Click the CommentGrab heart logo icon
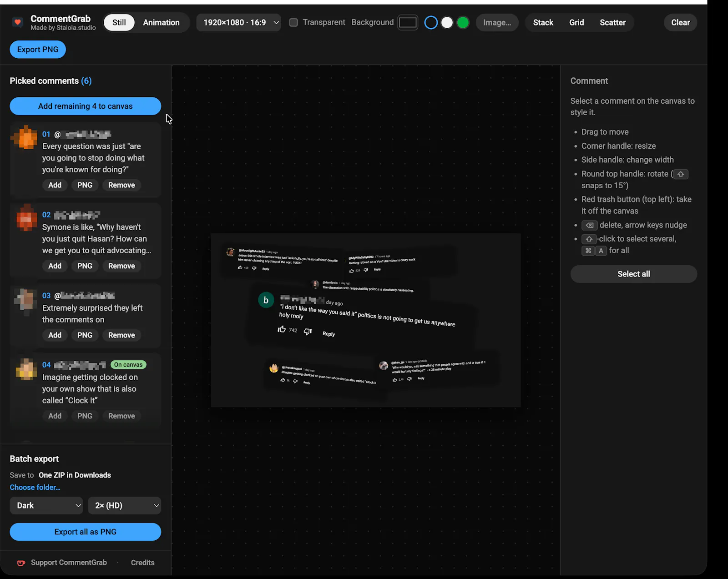The width and height of the screenshot is (728, 579). coord(18,22)
